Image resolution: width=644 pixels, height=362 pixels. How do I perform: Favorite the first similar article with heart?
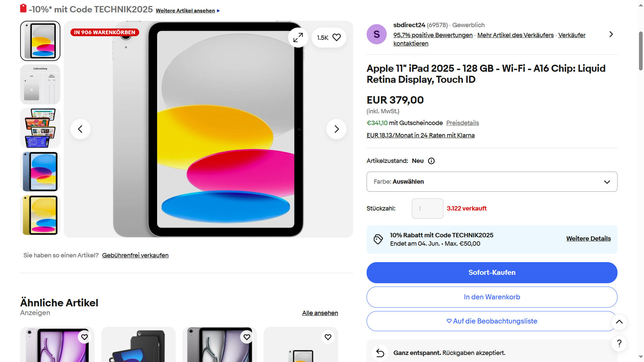click(85, 337)
